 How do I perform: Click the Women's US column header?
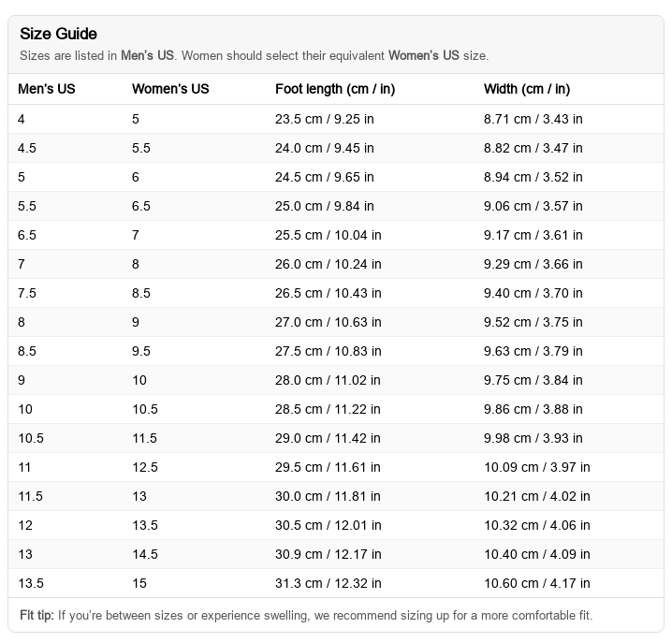(170, 90)
